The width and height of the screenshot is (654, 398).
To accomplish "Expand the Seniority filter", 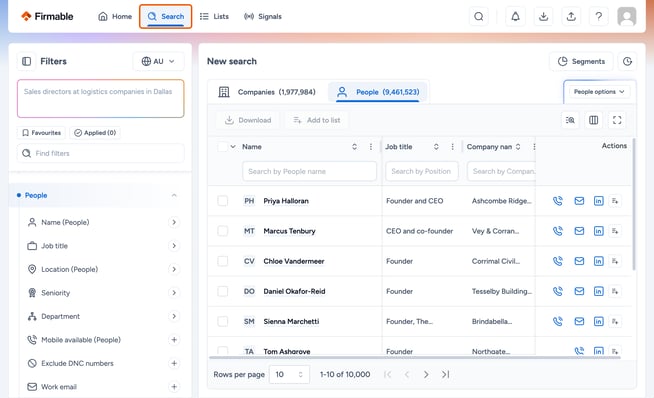I will 174,293.
